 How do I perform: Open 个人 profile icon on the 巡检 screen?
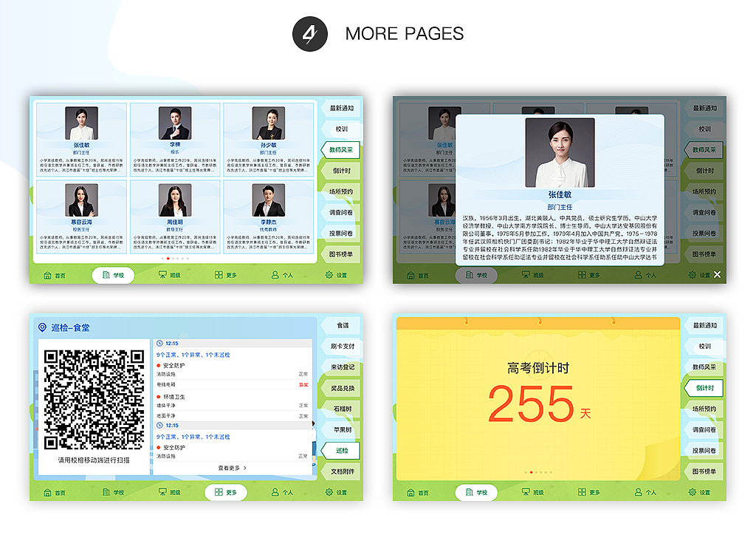275,492
